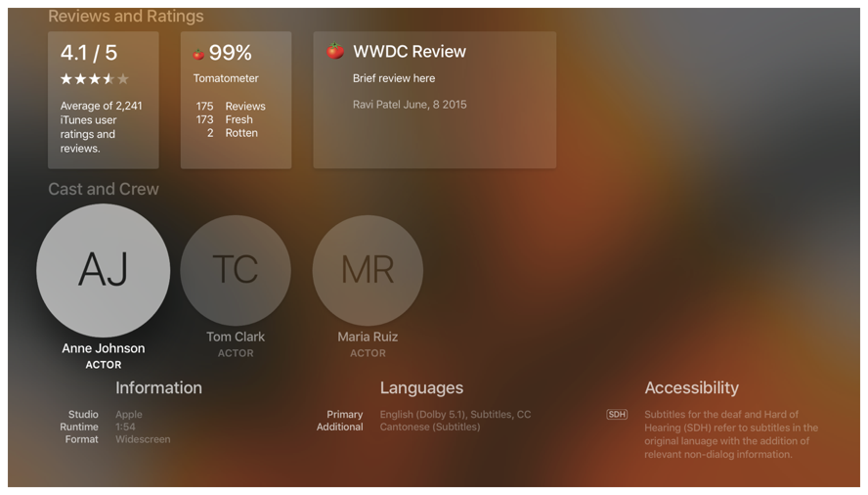This screenshot has width=868, height=495.
Task: Click the Reviews and Ratings heading
Action: click(x=126, y=17)
